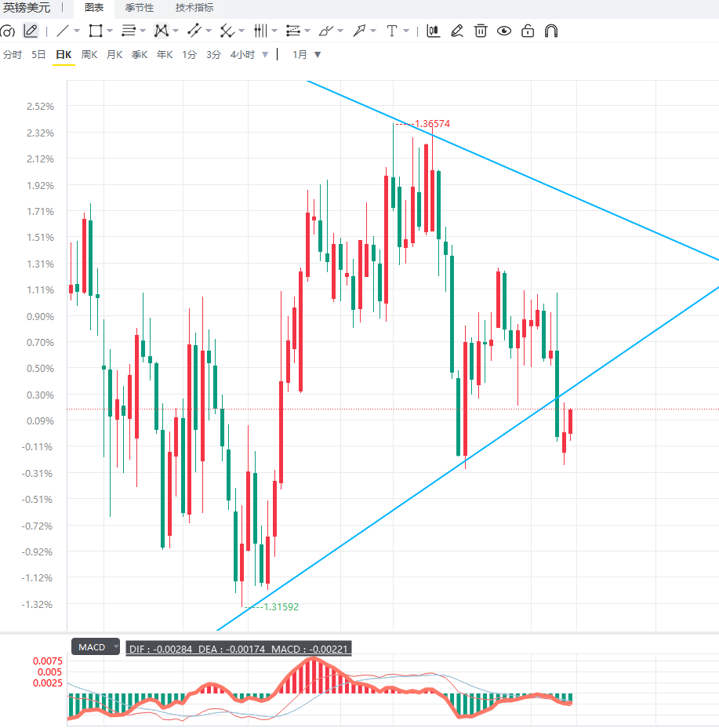719x728 pixels.
Task: Click the 1.36574 high price label
Action: pos(432,123)
